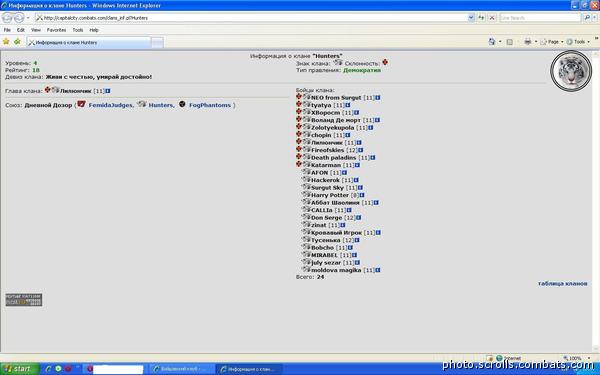The height and width of the screenshot is (375, 600).
Task: Click the FemidaJudges clan emblem icon
Action: [81, 104]
